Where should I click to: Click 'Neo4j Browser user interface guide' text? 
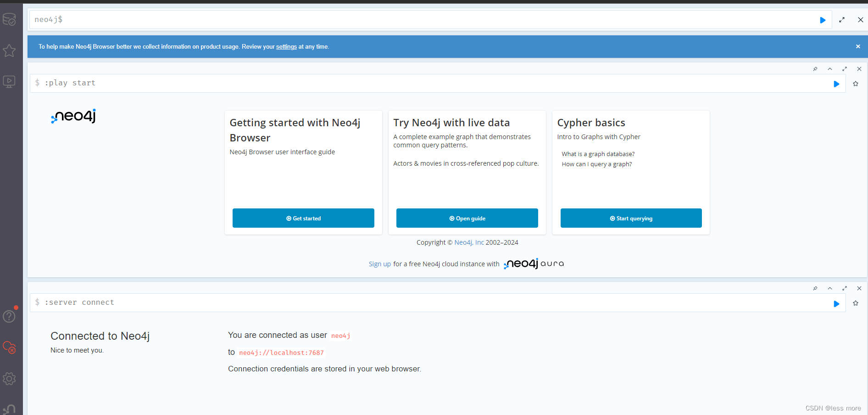[282, 152]
